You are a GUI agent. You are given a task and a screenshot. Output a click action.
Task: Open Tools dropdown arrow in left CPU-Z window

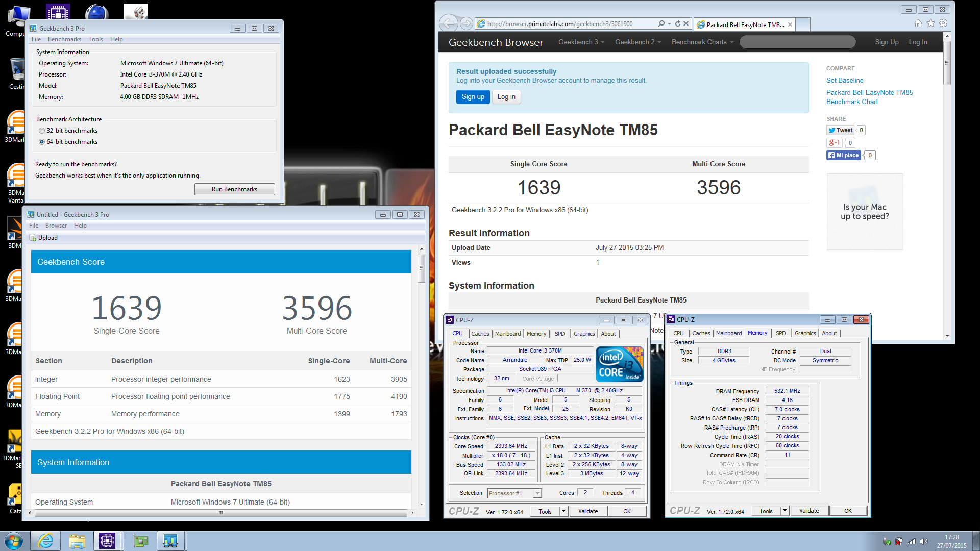(563, 511)
